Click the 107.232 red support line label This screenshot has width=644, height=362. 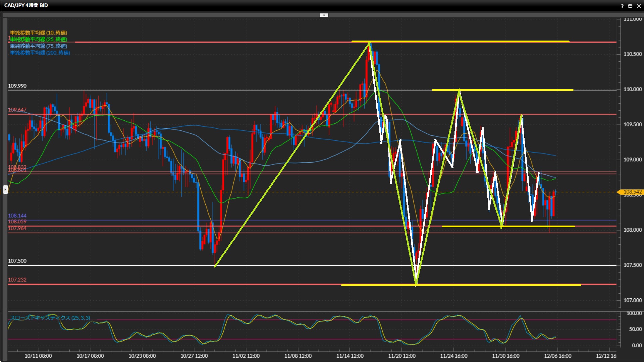pos(17,280)
